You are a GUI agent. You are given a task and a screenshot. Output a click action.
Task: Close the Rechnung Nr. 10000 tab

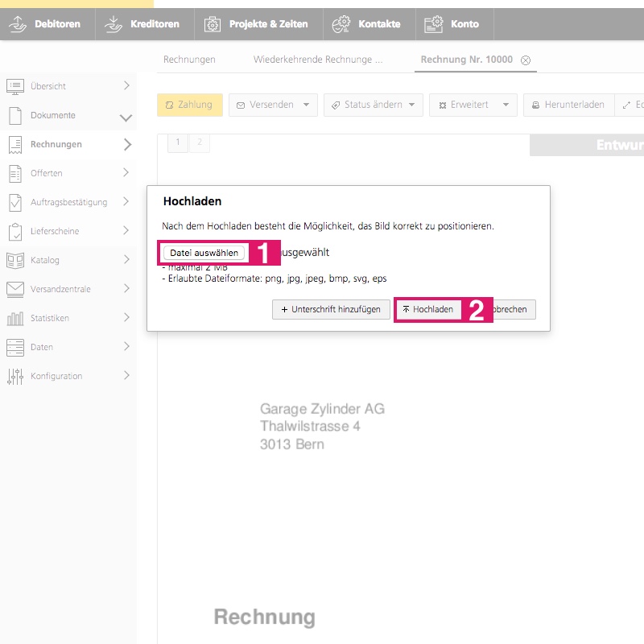coord(526,60)
